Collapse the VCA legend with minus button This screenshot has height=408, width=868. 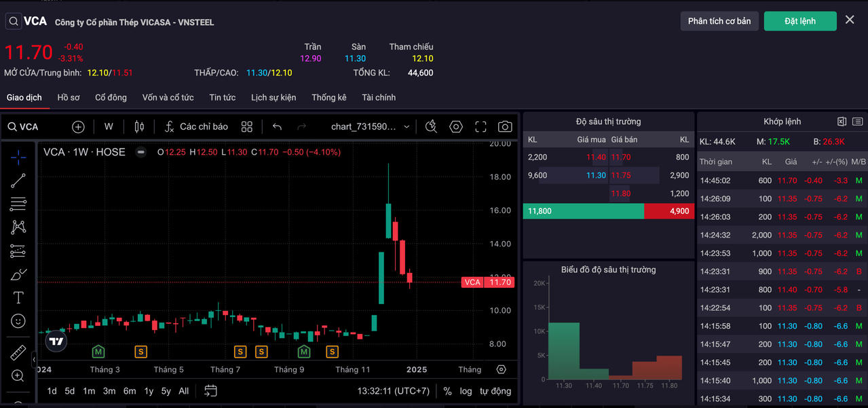(x=141, y=152)
